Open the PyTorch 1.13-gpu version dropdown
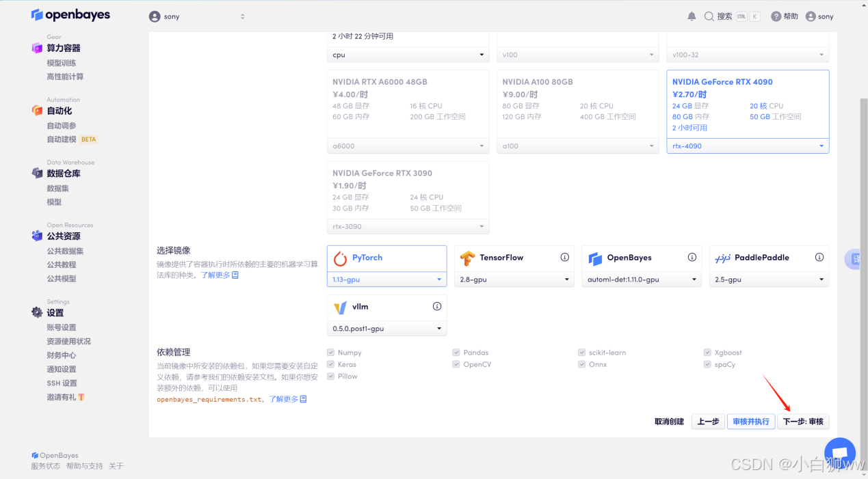The height and width of the screenshot is (479, 868). coord(386,279)
